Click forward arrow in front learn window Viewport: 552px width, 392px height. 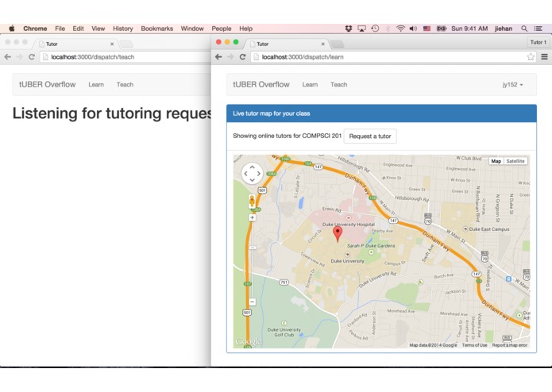[230, 56]
